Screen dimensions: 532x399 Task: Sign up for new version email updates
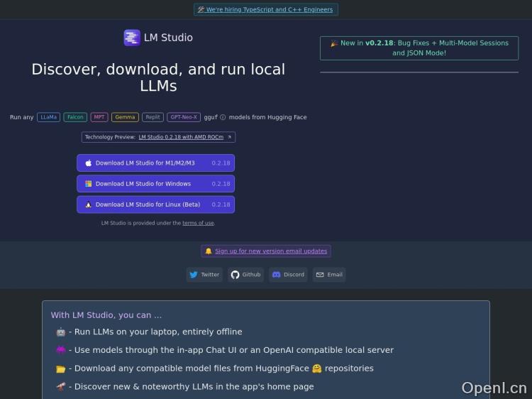(271, 251)
